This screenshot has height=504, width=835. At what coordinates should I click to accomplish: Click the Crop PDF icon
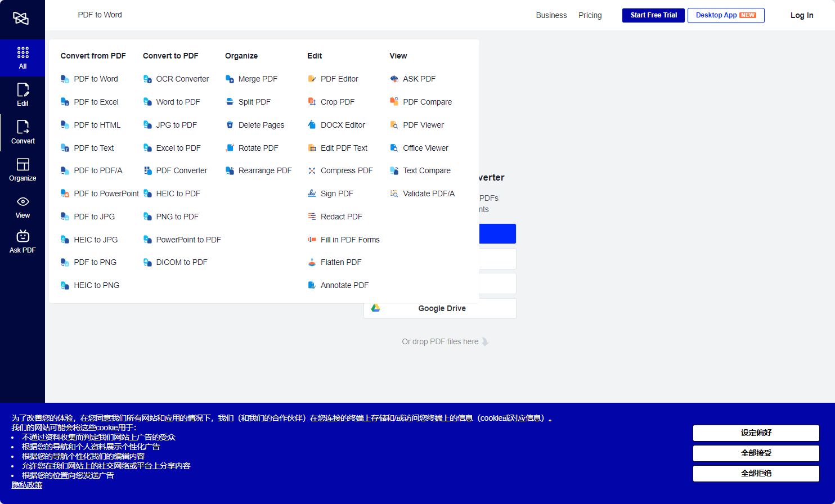pos(312,102)
